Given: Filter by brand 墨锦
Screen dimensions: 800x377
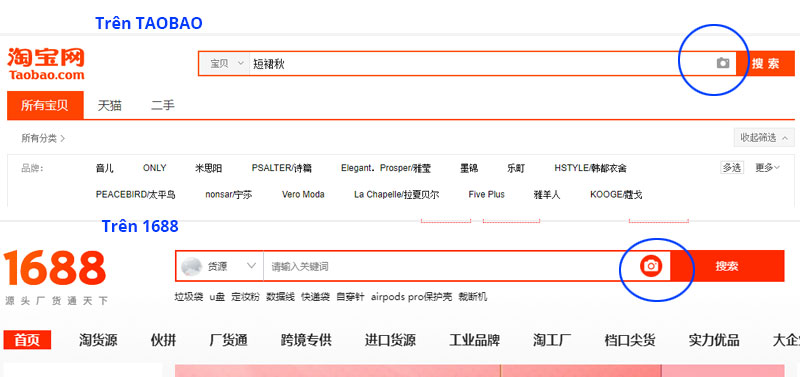Looking at the screenshot, I should (x=469, y=168).
